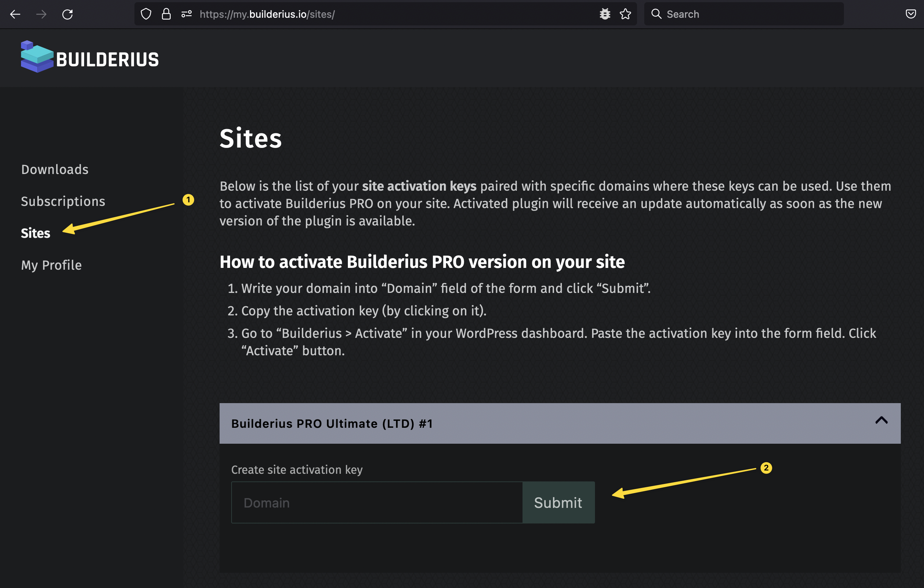This screenshot has width=924, height=588.
Task: Submit the site activation key form
Action: [x=558, y=502]
